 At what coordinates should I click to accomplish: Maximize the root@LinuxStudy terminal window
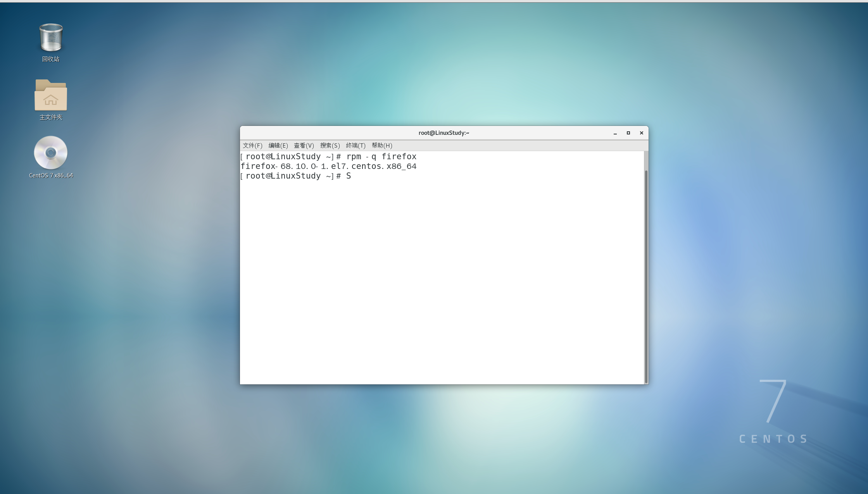pyautogui.click(x=628, y=133)
